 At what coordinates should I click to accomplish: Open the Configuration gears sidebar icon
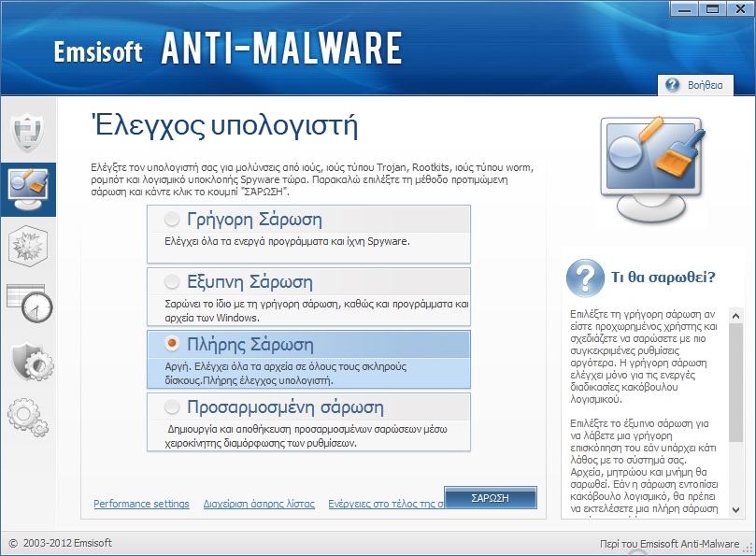click(28, 418)
